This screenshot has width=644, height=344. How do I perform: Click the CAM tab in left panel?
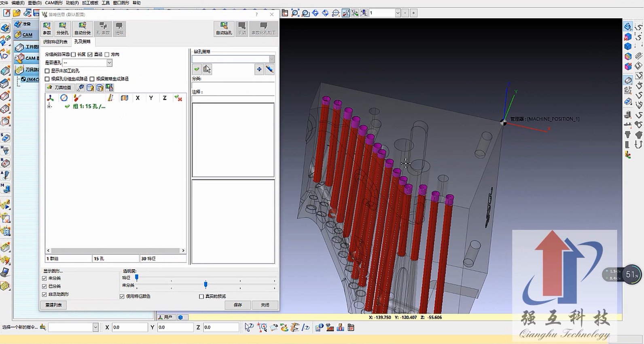click(27, 35)
